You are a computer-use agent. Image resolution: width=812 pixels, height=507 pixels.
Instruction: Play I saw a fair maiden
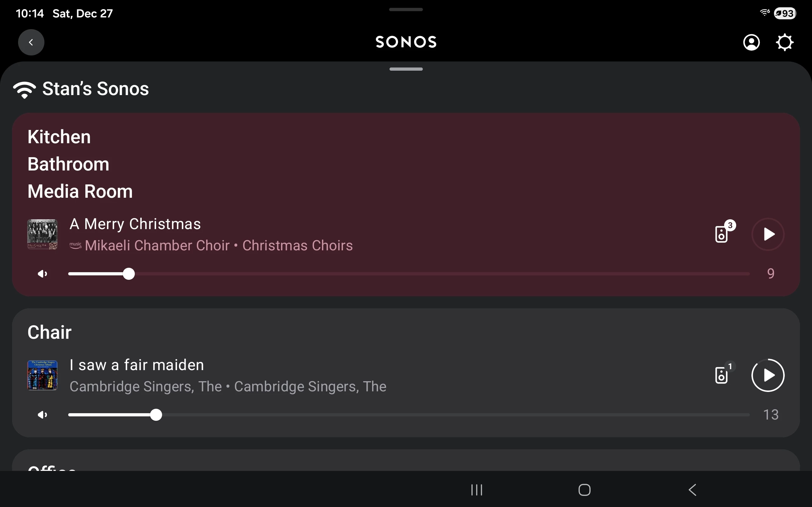[768, 375]
